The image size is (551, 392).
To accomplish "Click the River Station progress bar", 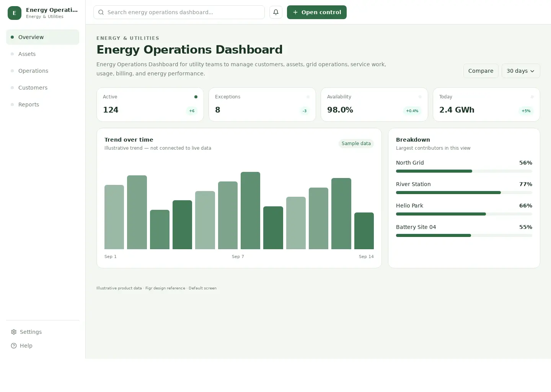I will click(x=464, y=193).
